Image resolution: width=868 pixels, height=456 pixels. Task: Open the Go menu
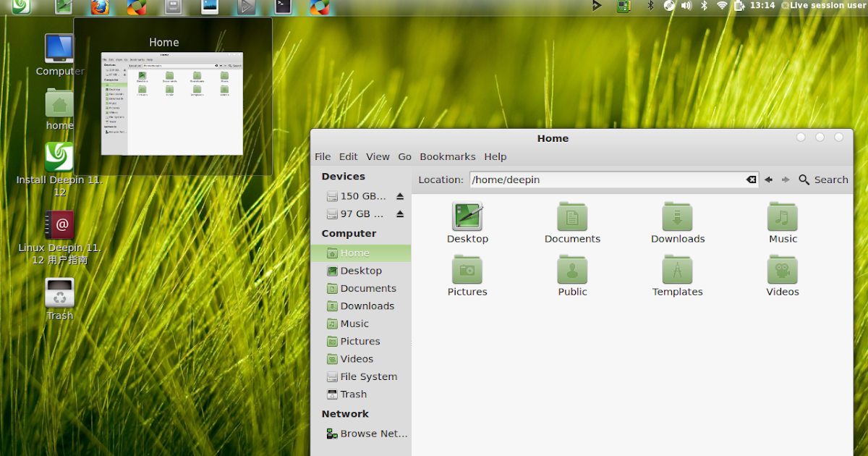[404, 156]
